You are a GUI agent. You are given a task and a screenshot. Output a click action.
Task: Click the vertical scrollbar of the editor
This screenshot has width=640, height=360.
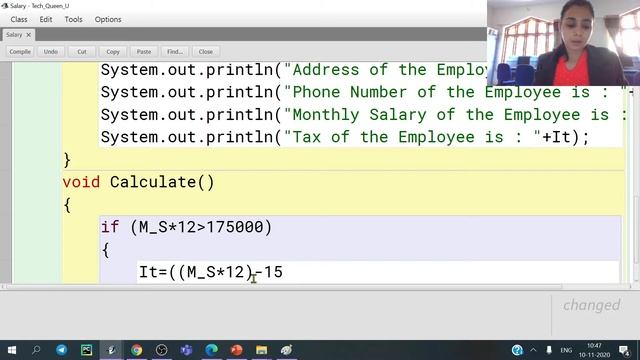point(636,229)
